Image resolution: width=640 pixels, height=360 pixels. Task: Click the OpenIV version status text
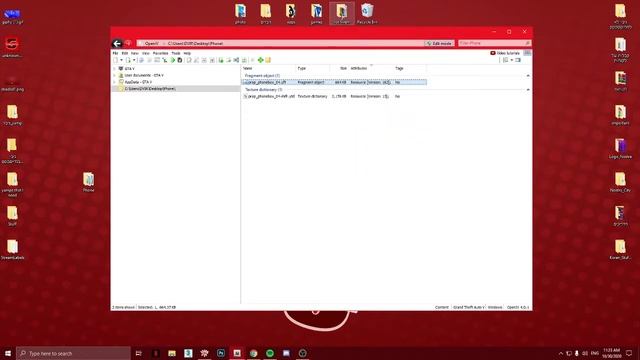point(518,307)
